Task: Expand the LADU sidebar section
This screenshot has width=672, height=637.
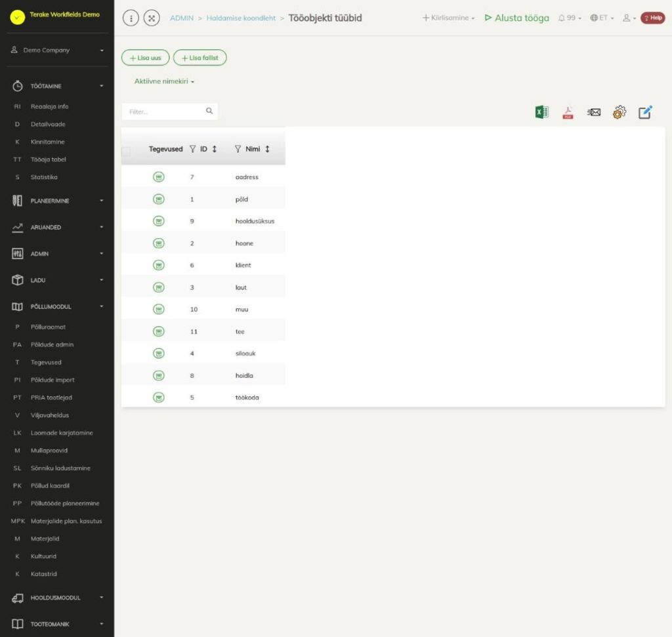Action: 58,280
